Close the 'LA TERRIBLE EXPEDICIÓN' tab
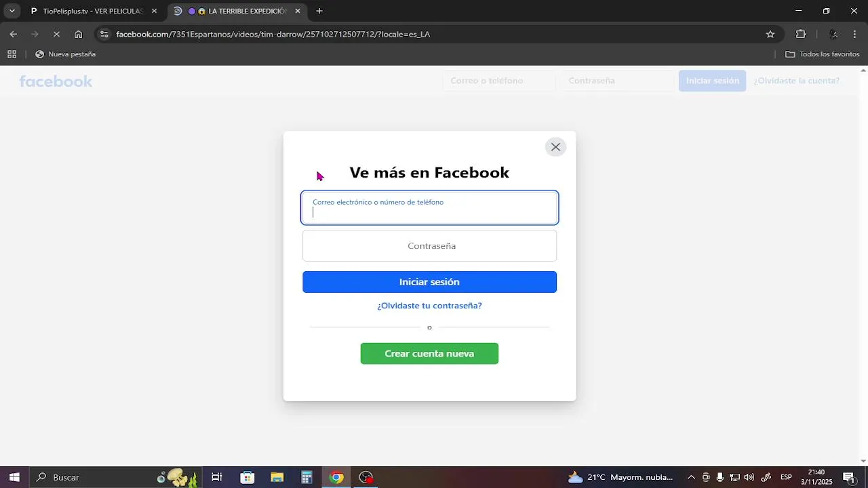Image resolution: width=868 pixels, height=488 pixels. click(x=297, y=11)
